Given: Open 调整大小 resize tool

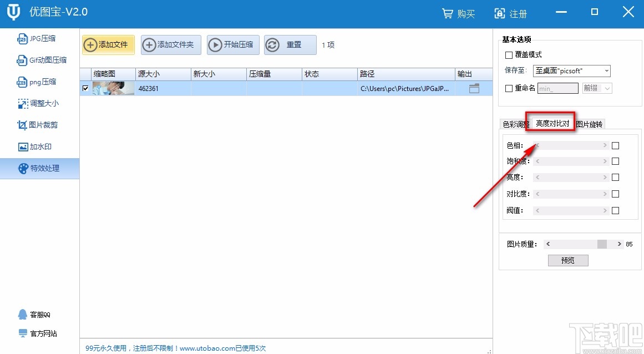Looking at the screenshot, I should [x=38, y=104].
